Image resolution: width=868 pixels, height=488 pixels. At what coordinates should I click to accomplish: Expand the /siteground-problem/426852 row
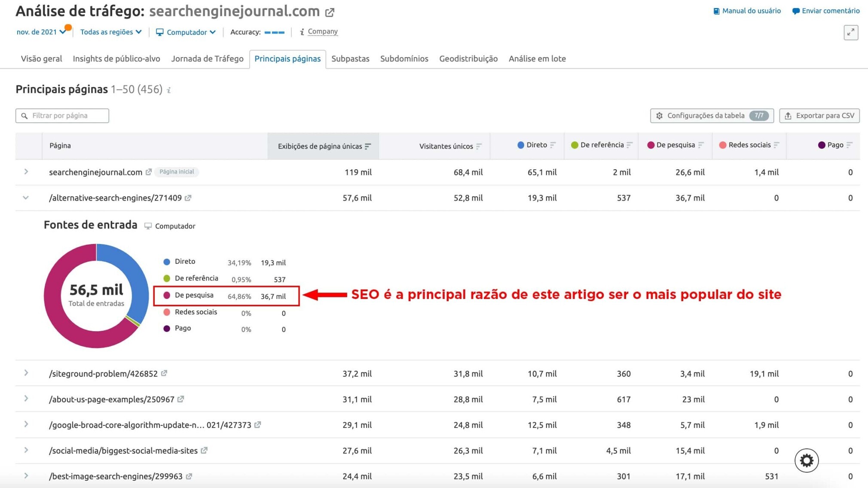26,373
